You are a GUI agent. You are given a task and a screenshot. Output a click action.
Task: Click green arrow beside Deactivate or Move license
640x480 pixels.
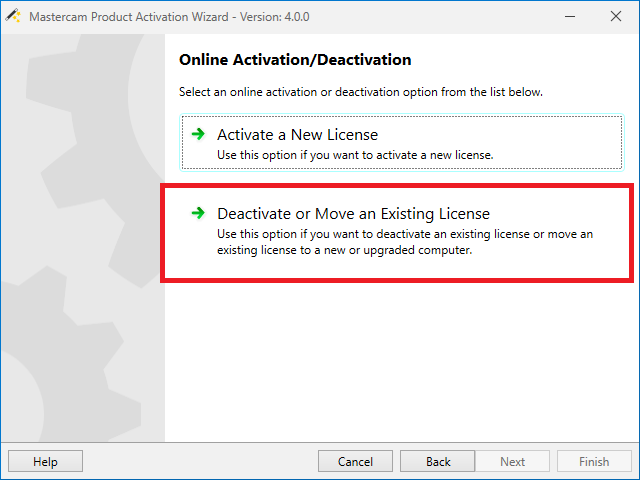[x=198, y=213]
